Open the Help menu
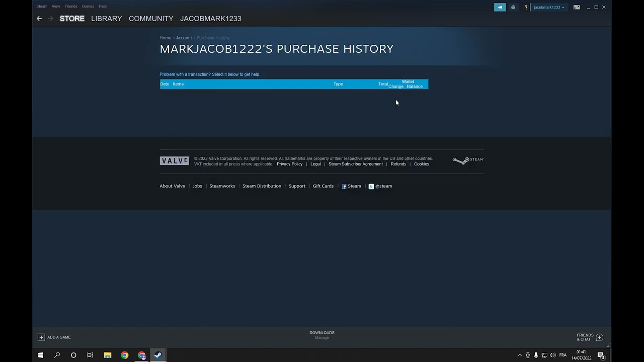The width and height of the screenshot is (644, 362). 103,6
